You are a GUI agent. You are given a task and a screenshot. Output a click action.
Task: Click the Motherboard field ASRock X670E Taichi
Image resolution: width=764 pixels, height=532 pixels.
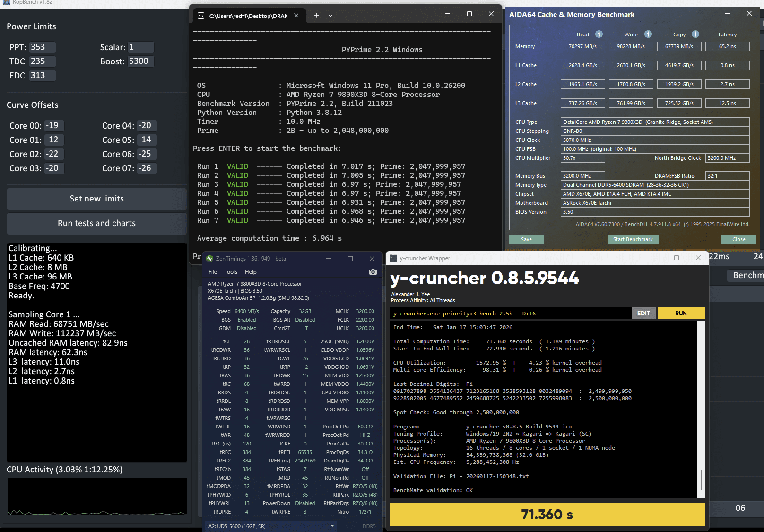[x=655, y=203]
